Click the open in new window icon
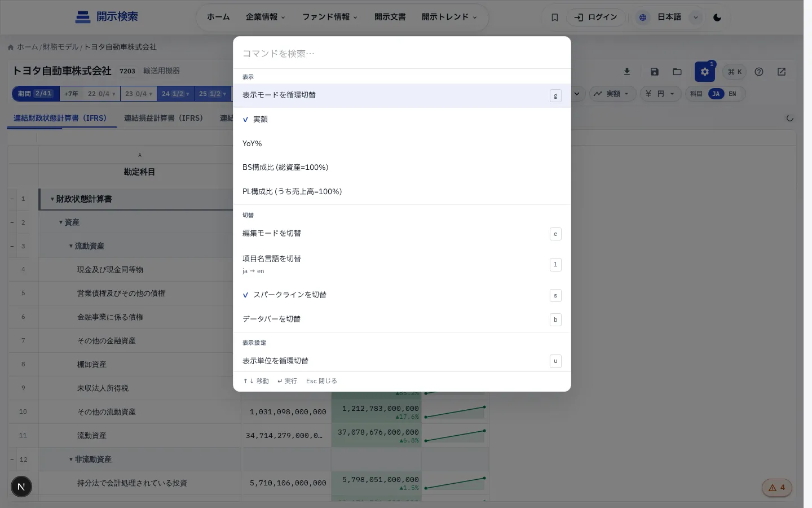The width and height of the screenshot is (812, 508). coord(782,72)
